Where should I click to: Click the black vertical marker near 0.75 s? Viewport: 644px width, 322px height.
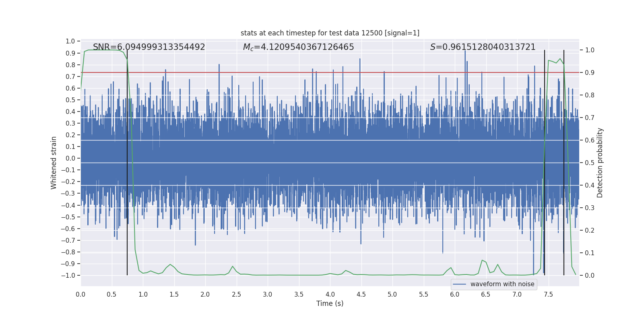coord(127,161)
